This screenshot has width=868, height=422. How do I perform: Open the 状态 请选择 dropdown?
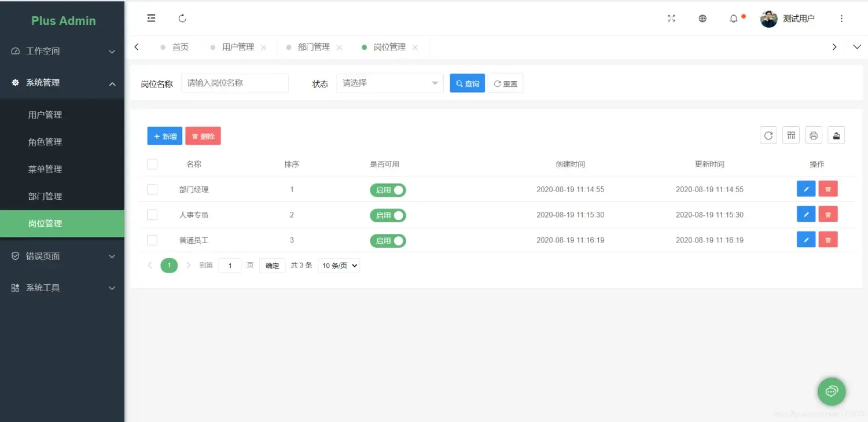coord(389,83)
